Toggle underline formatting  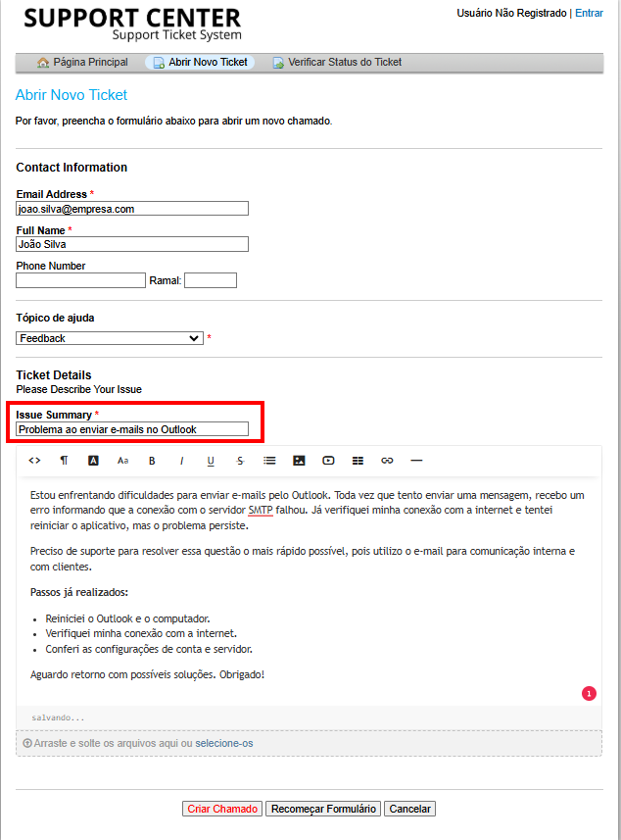pyautogui.click(x=211, y=460)
